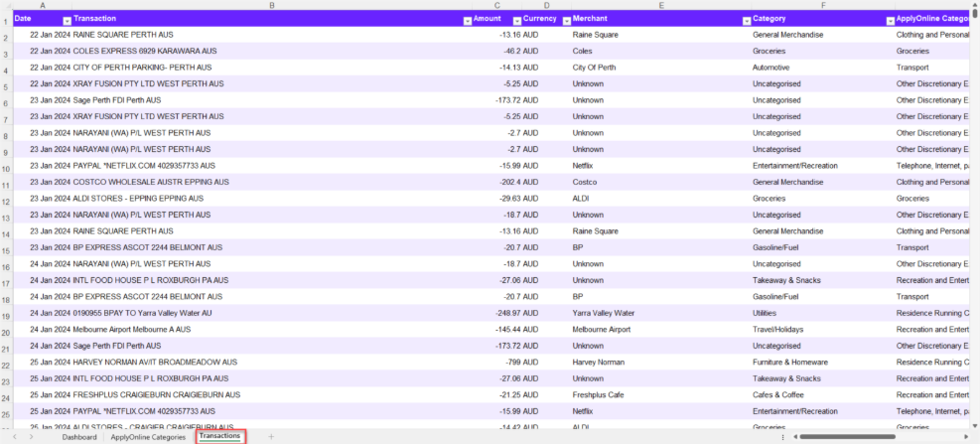Click the Merchant header cell label
Screen dimensions: 980x444
[x=590, y=18]
